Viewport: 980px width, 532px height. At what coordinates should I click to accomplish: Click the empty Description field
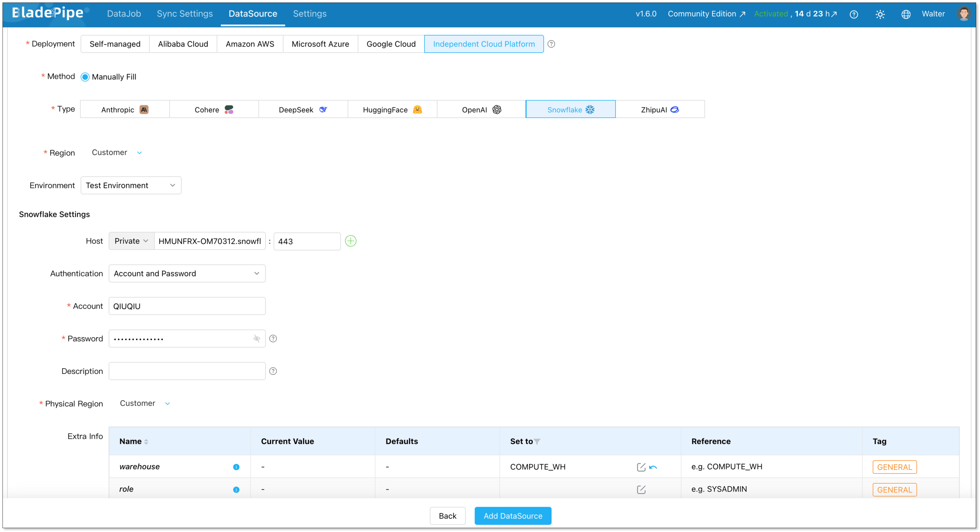click(x=187, y=371)
